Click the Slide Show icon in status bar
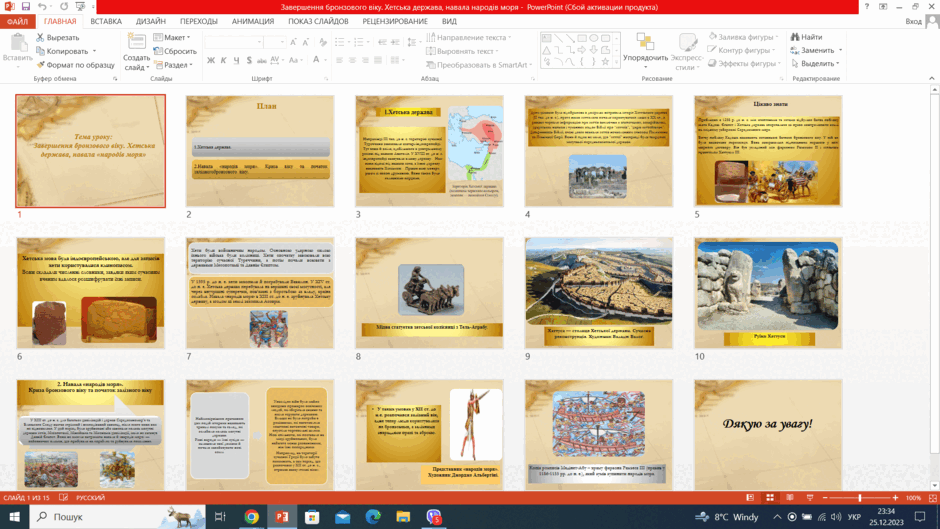 pos(810,498)
